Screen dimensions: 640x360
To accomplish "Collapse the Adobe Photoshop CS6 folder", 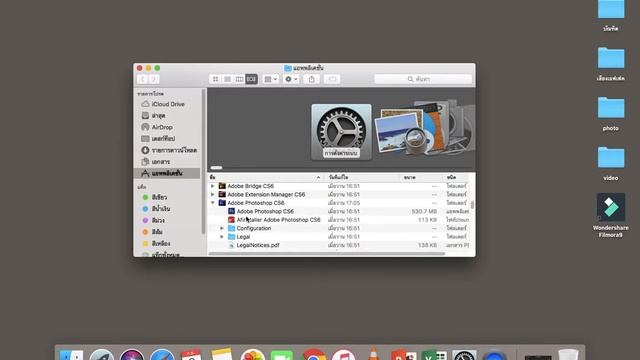I will point(212,203).
